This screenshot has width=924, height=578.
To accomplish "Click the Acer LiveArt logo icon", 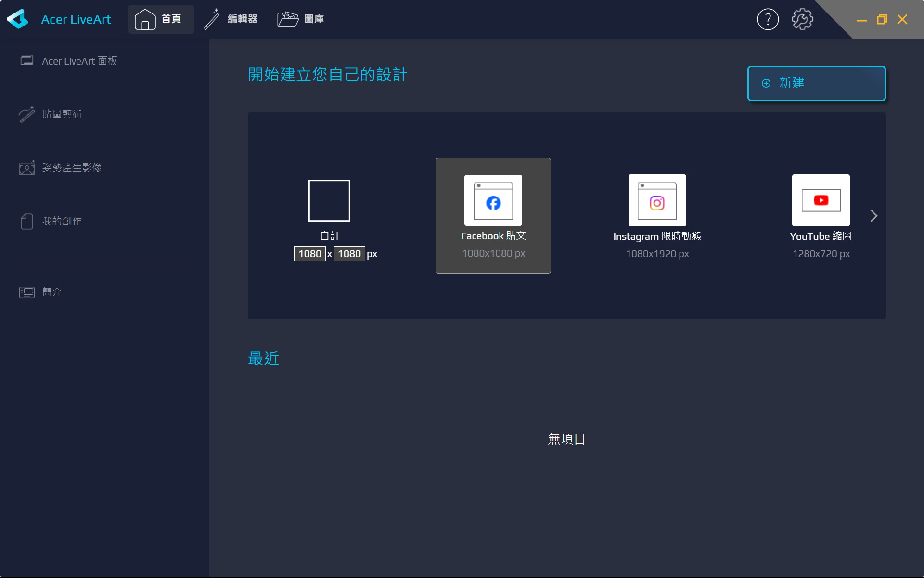I will pos(18,19).
